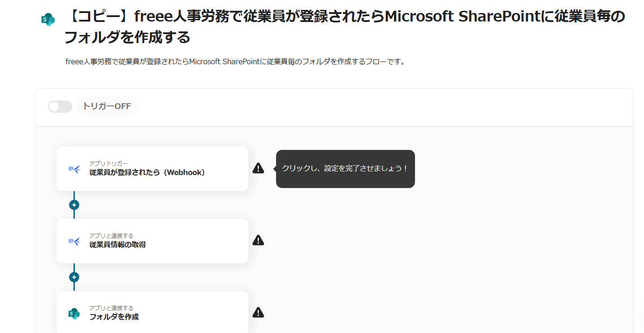Click warning icon next to 従業員情報の取得
644x333 pixels.
pos(258,240)
